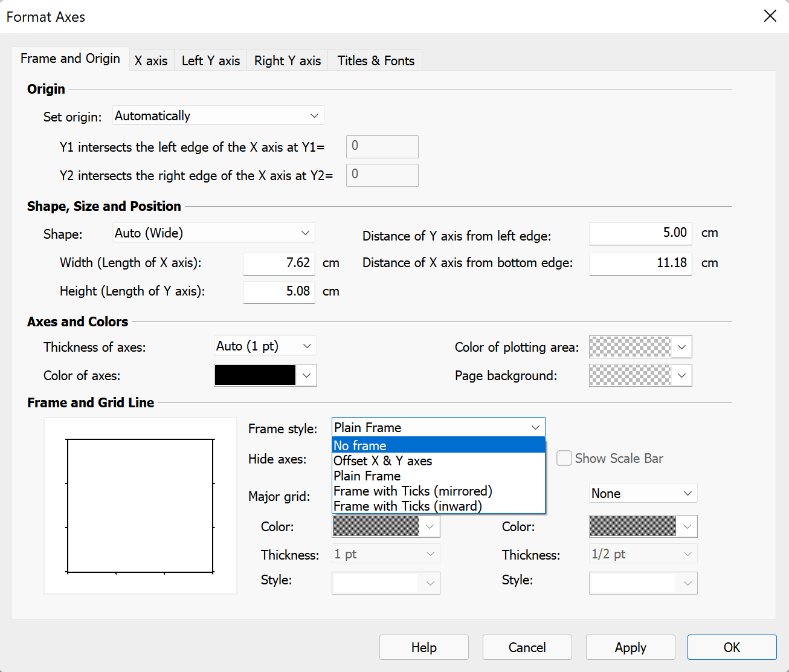Choose No frame from the list
Image resolution: width=789 pixels, height=672 pixels.
coord(438,446)
